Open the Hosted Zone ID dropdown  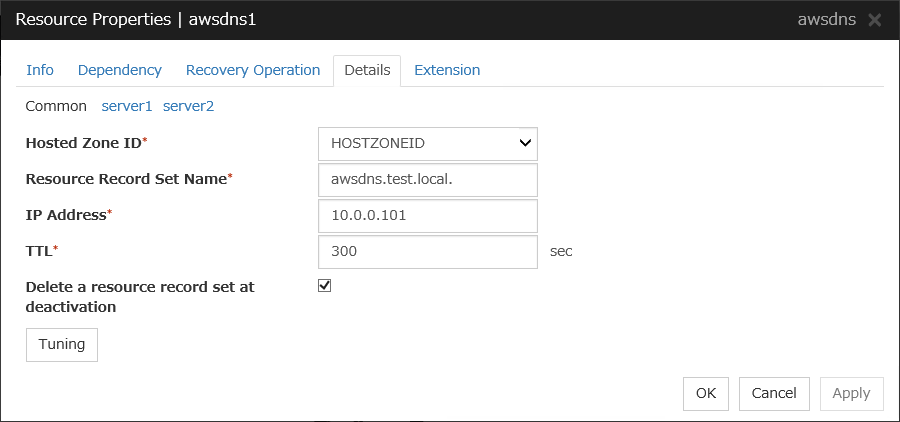coord(427,143)
